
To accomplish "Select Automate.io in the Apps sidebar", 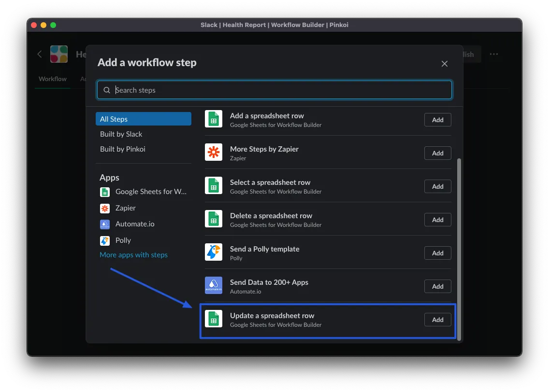I will 134,224.
